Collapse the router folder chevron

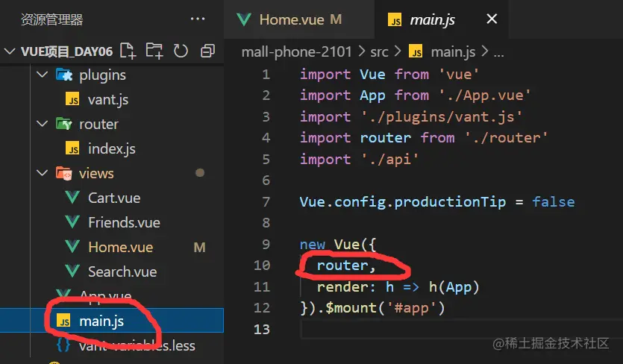point(42,124)
